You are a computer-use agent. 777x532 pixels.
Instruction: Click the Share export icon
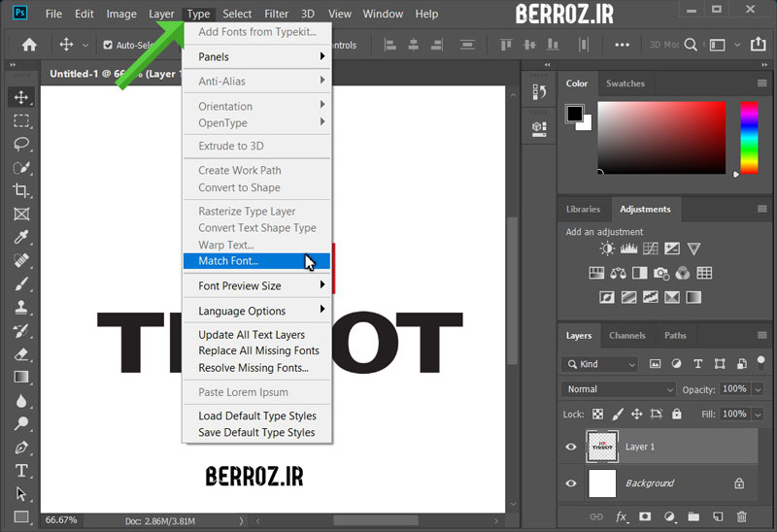758,44
